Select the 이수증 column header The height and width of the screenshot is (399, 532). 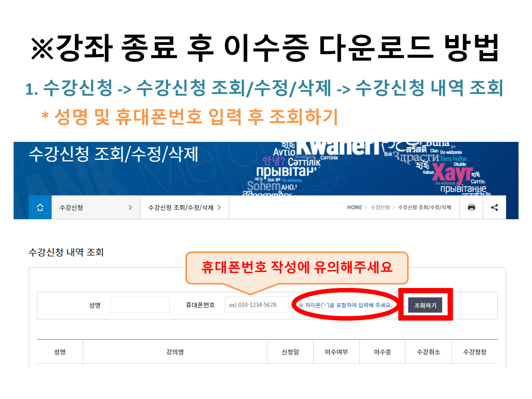coord(382,352)
